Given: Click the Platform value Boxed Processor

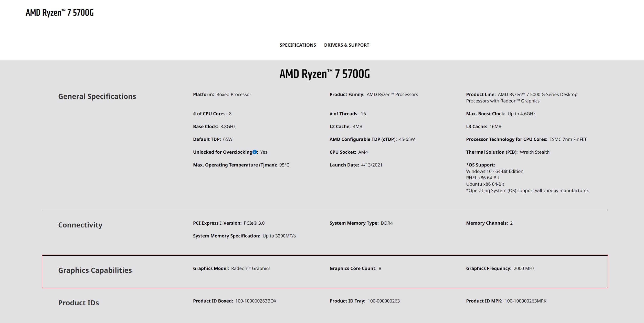Looking at the screenshot, I should click(234, 95).
